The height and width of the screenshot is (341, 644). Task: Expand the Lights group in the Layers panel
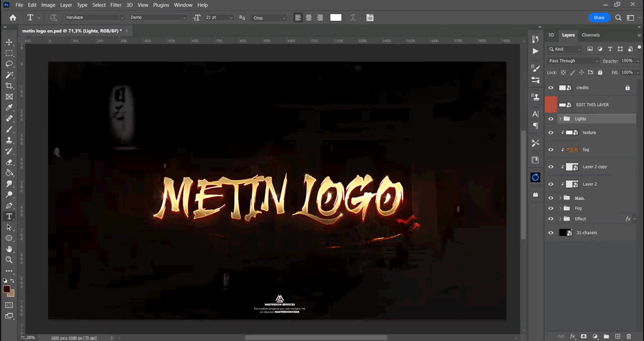[x=559, y=118]
